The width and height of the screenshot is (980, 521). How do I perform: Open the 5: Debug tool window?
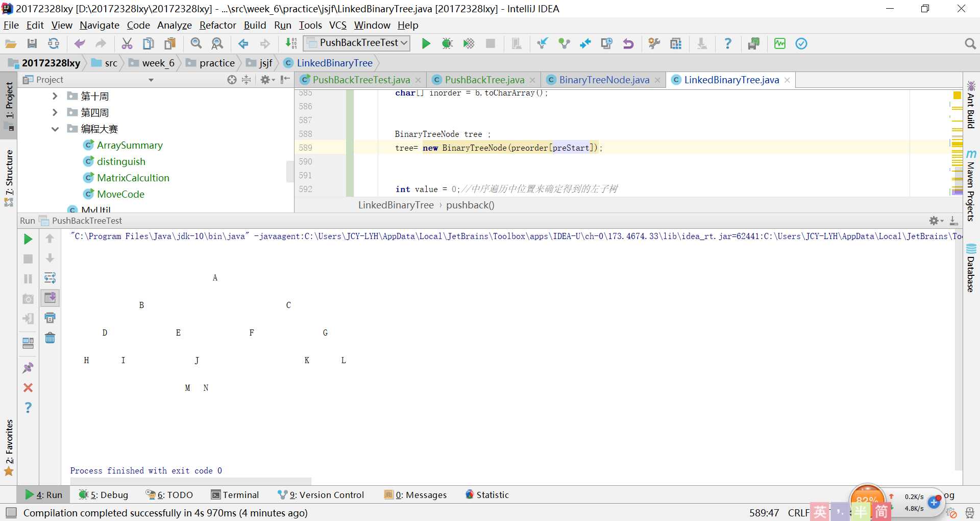coord(104,494)
